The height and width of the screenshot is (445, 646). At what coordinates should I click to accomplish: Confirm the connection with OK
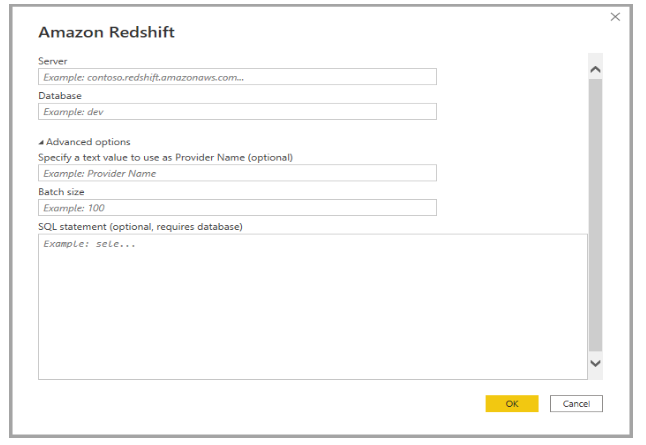point(511,404)
